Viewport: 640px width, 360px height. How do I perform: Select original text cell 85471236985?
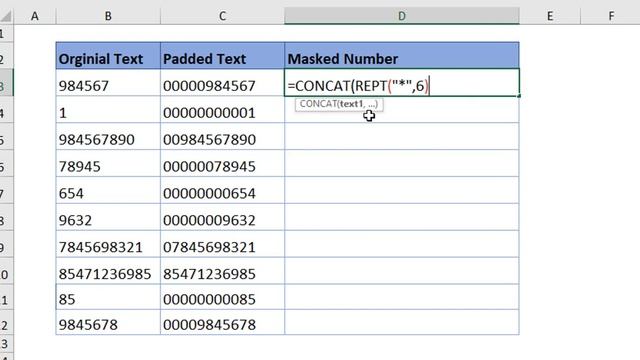[108, 271]
